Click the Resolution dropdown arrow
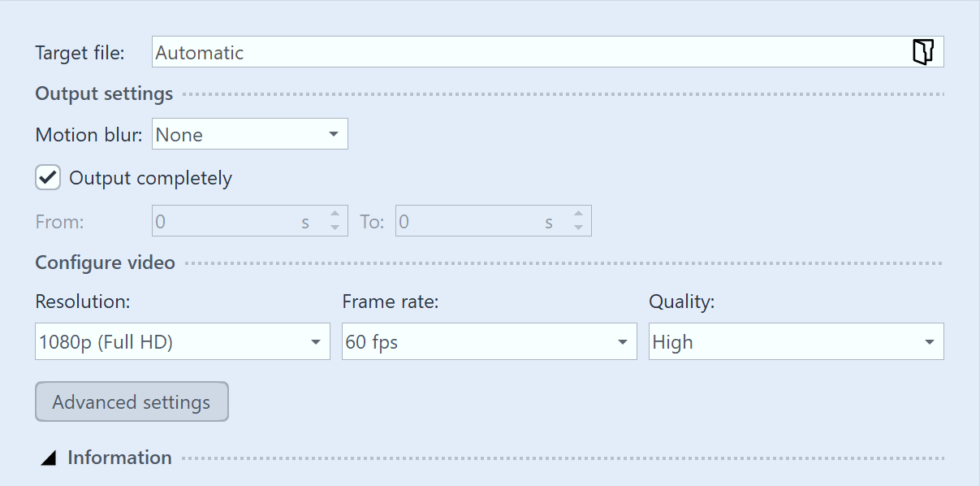The width and height of the screenshot is (980, 486). pos(317,341)
